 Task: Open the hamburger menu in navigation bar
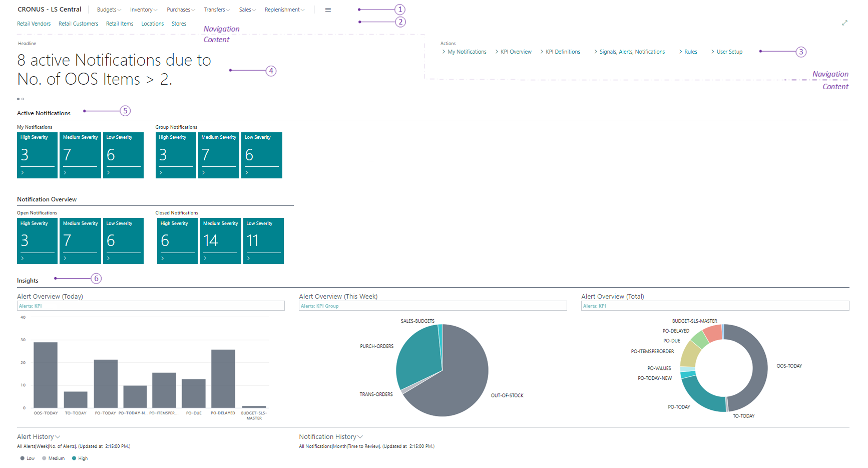pyautogui.click(x=328, y=10)
